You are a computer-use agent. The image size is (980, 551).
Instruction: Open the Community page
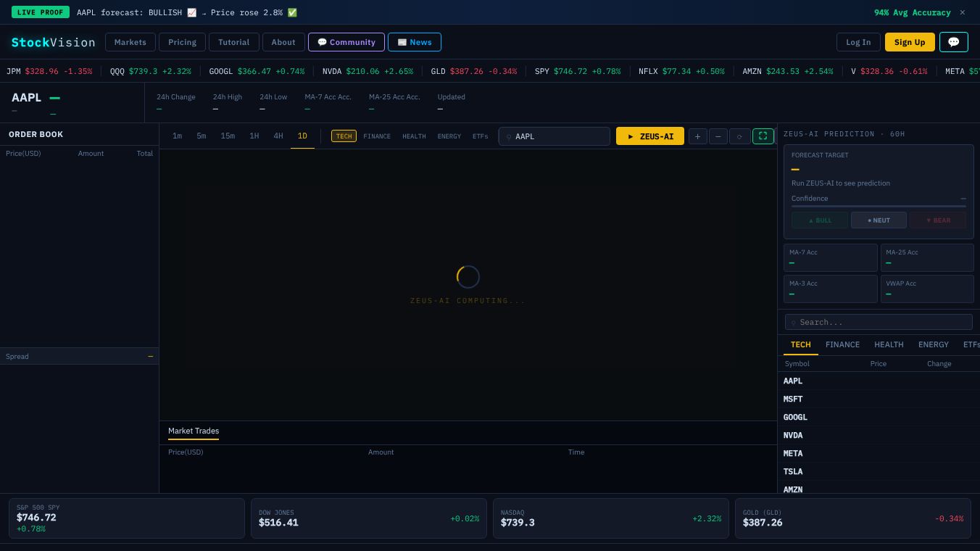click(346, 42)
